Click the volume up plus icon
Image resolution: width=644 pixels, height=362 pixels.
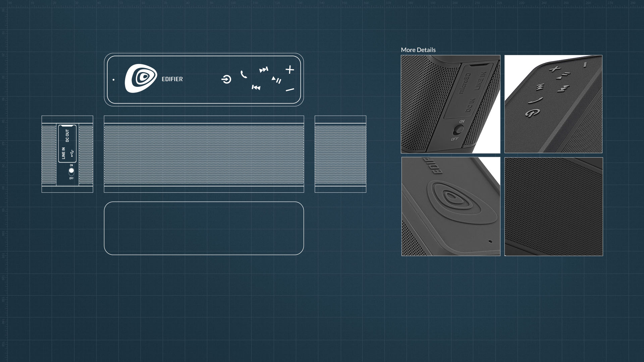(x=290, y=69)
